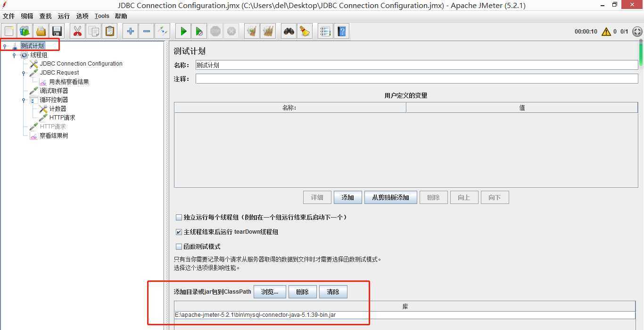Click the remote engine globe icon
This screenshot has height=330, width=644.
pyautogui.click(x=637, y=32)
